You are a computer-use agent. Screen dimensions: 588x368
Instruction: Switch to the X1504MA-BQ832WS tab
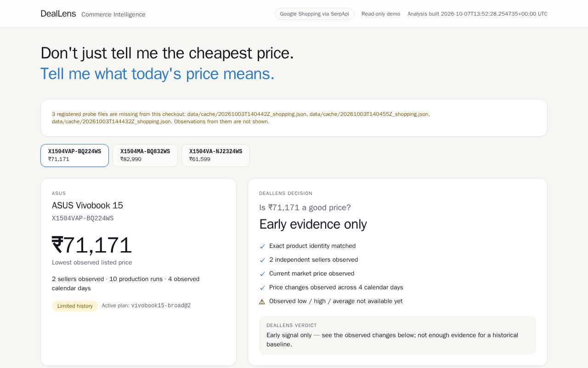pos(145,155)
